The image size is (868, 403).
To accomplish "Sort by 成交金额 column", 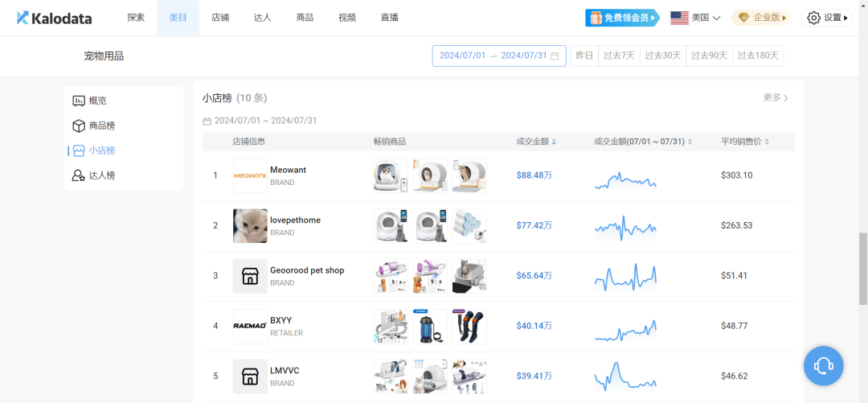I will [x=554, y=142].
